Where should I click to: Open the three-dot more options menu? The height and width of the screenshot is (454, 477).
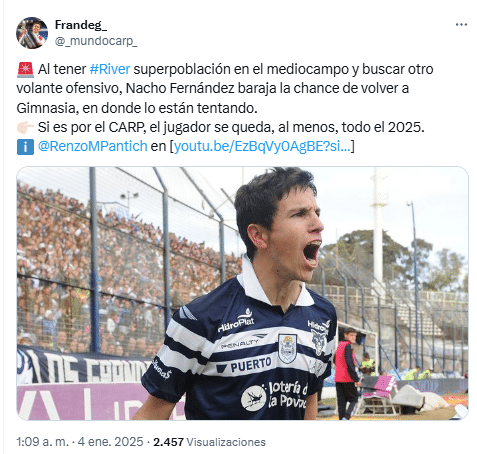click(x=461, y=25)
